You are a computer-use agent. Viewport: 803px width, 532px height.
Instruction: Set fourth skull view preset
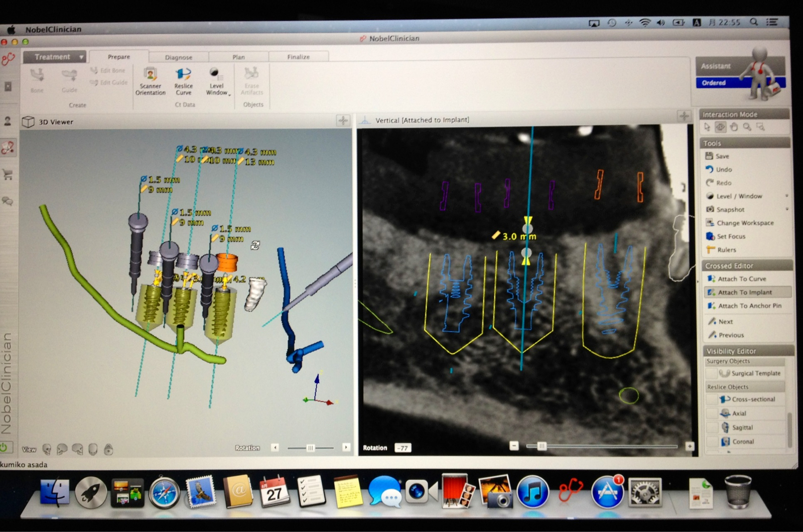pos(93,449)
